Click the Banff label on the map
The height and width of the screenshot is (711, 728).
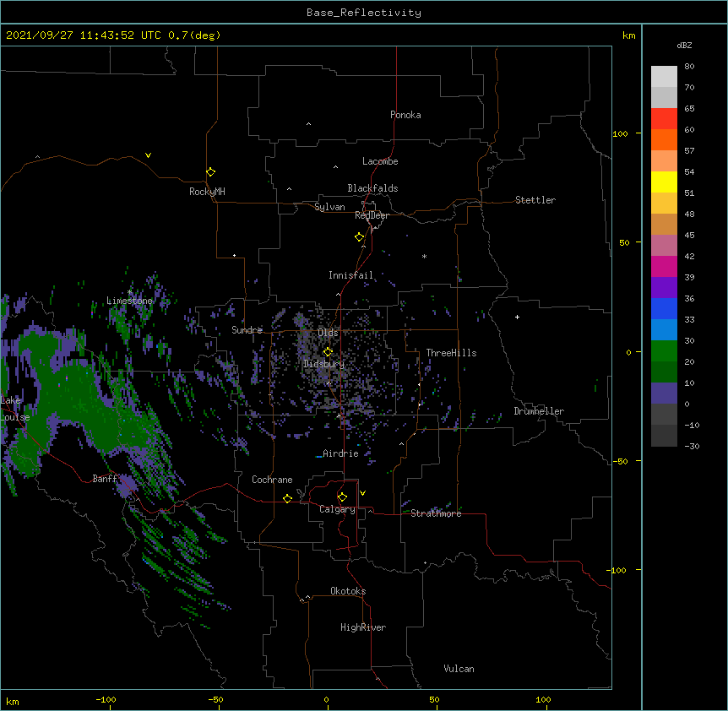click(x=105, y=479)
